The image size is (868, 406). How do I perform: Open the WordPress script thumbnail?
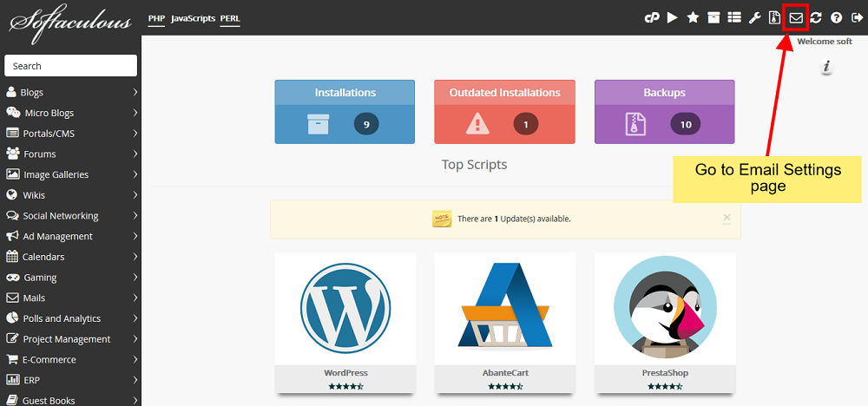345,308
